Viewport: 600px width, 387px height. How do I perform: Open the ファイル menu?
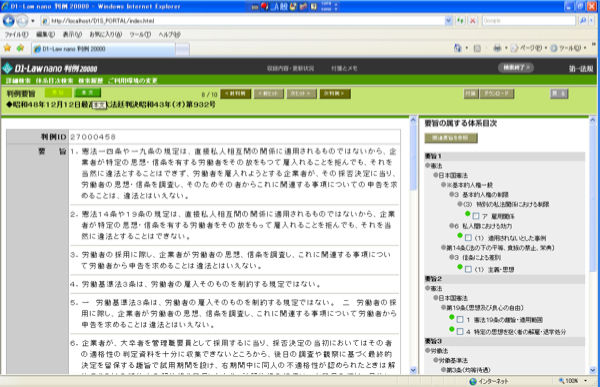[x=16, y=34]
